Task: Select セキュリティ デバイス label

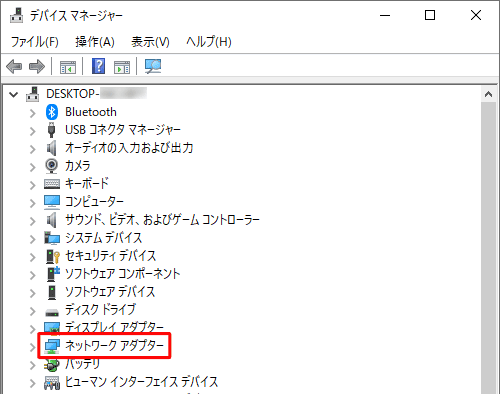Action: coord(111,256)
